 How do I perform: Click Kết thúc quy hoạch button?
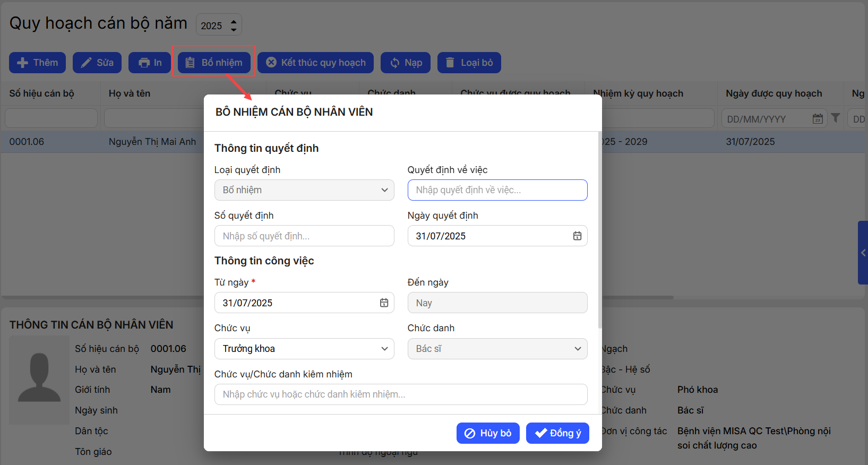click(x=315, y=63)
